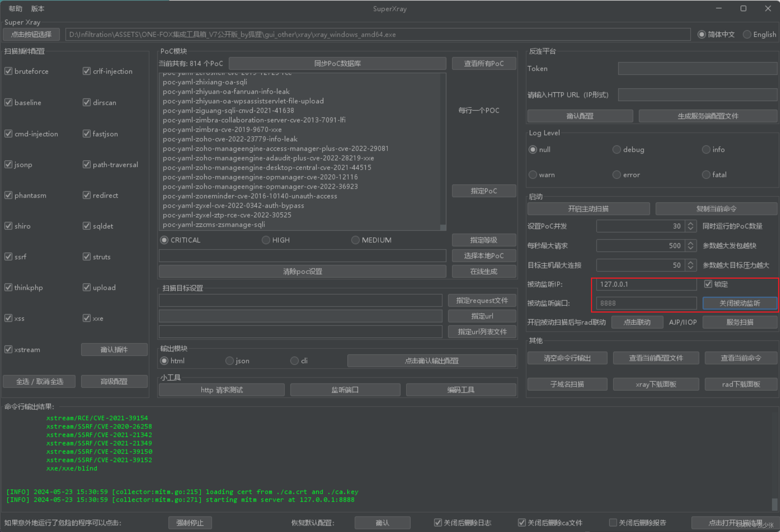
Task: Select poc-yaml-zyxel-cve-2022-0342-auth-bypass entry
Action: pyautogui.click(x=233, y=205)
